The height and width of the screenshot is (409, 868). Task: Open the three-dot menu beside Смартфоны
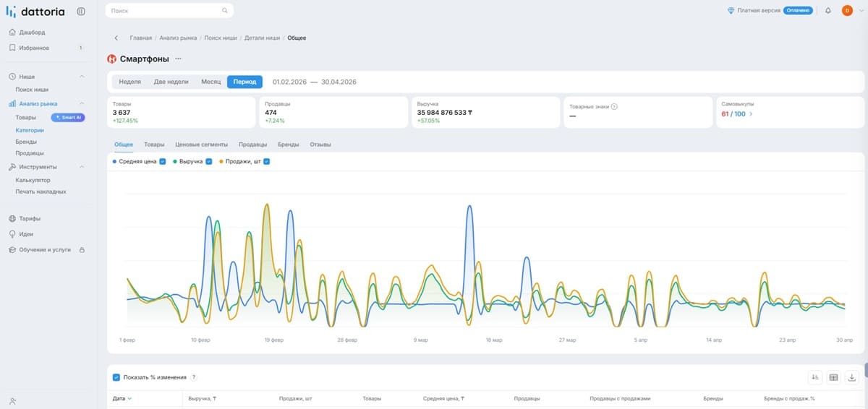[179, 59]
